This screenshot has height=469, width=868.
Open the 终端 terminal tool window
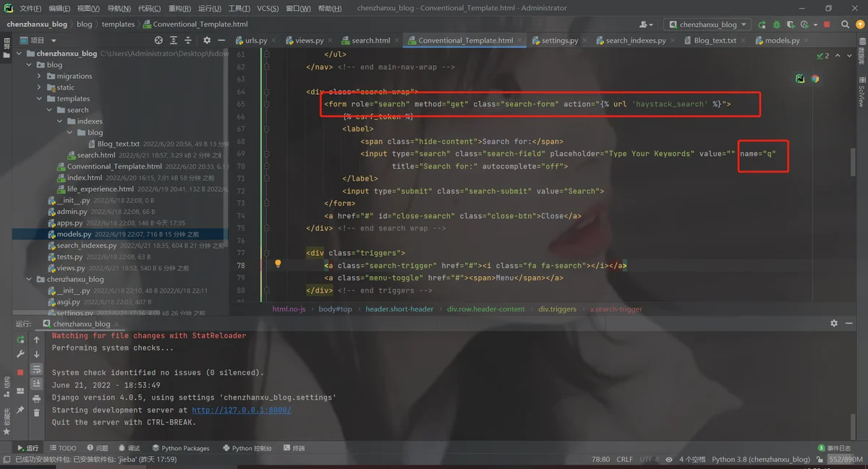(x=294, y=448)
